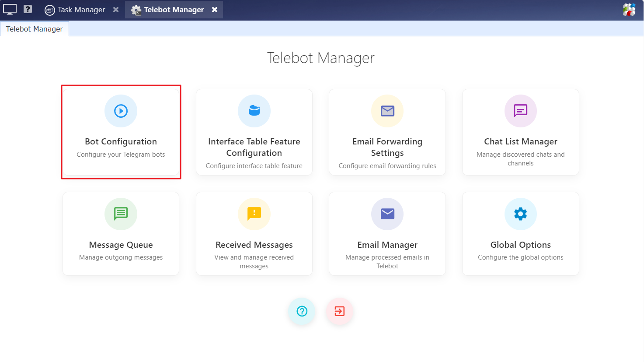The width and height of the screenshot is (644, 362).
Task: Click the question mark icon in top bar
Action: pyautogui.click(x=28, y=9)
